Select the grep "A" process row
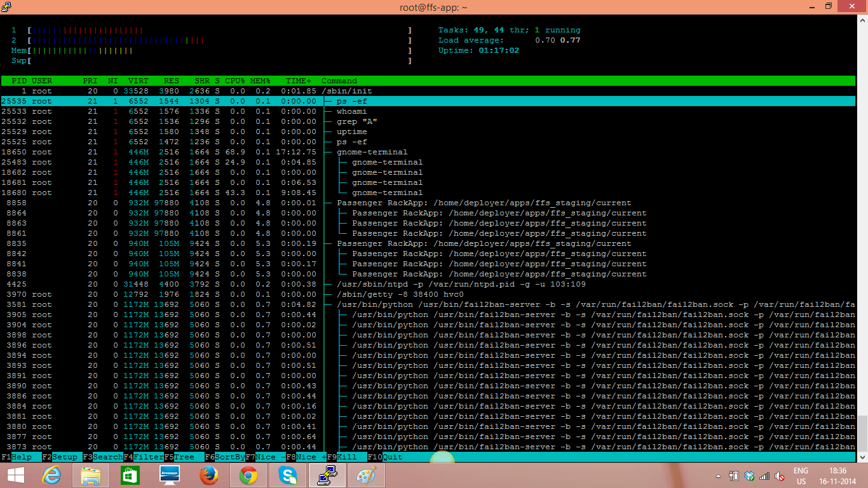Viewport: 868px width, 488px height. (x=428, y=121)
